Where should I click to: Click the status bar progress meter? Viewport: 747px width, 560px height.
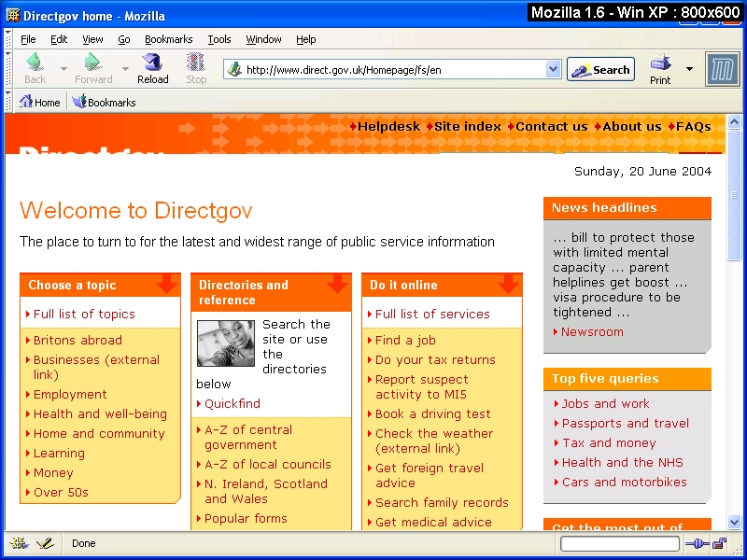[x=620, y=543]
